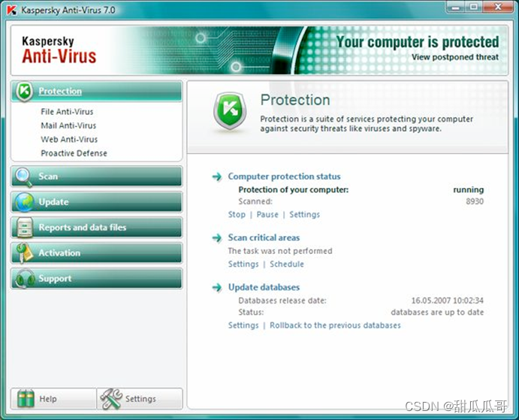Open the Scan section
Screen dimensions: 519x420
pyautogui.click(x=96, y=177)
